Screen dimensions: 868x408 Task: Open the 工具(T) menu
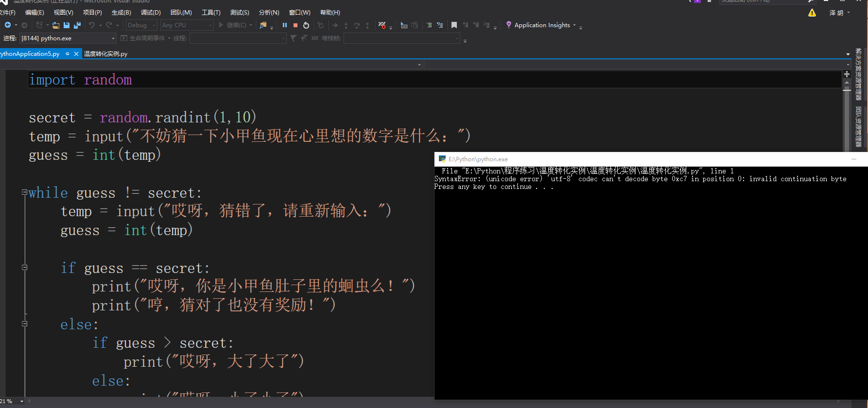211,13
